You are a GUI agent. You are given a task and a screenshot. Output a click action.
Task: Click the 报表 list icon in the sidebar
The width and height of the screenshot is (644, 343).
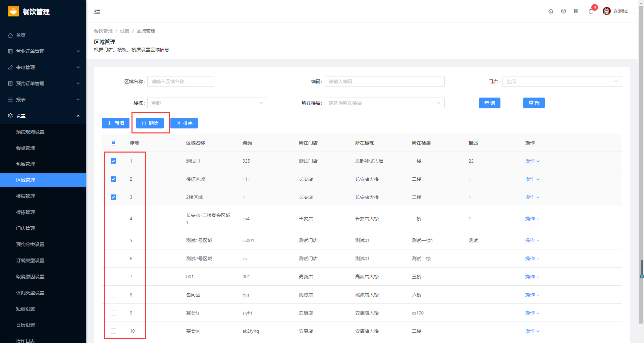coord(10,100)
